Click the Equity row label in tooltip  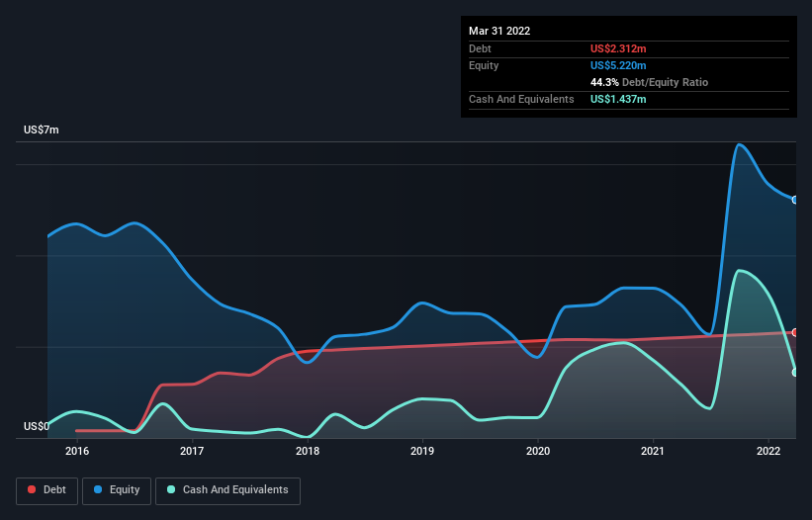(x=484, y=65)
